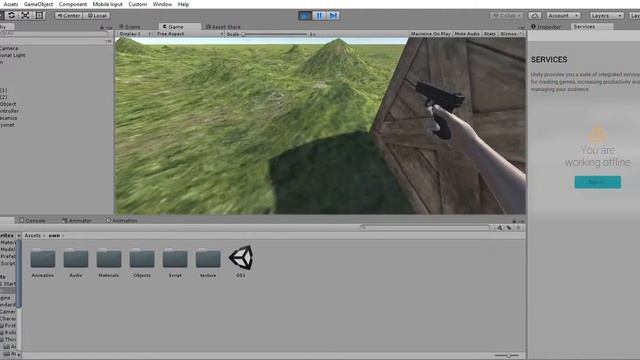This screenshot has height=360, width=640.
Task: Open the Animation folder
Action: click(42, 262)
